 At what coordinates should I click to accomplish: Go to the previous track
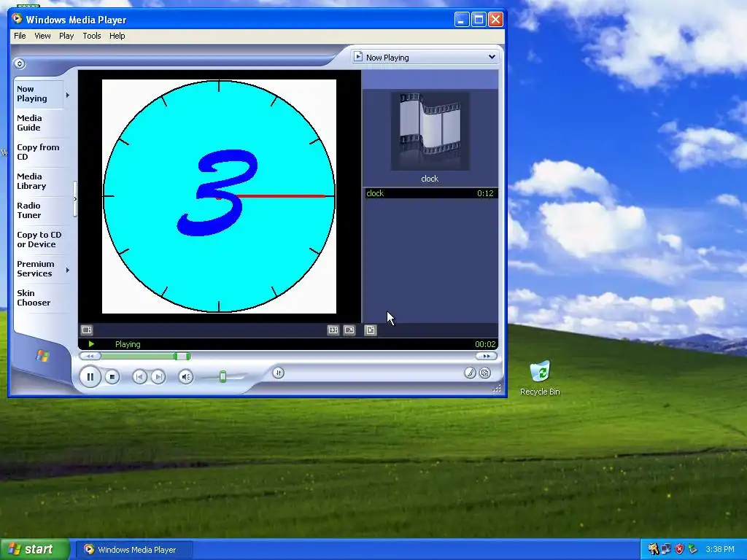click(139, 377)
